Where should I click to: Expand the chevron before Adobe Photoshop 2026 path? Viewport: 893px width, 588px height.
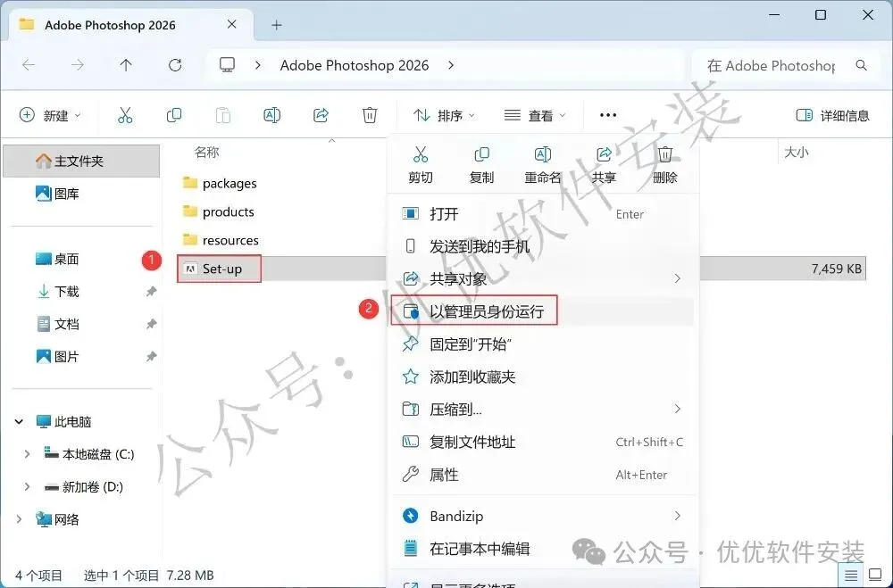click(x=258, y=65)
